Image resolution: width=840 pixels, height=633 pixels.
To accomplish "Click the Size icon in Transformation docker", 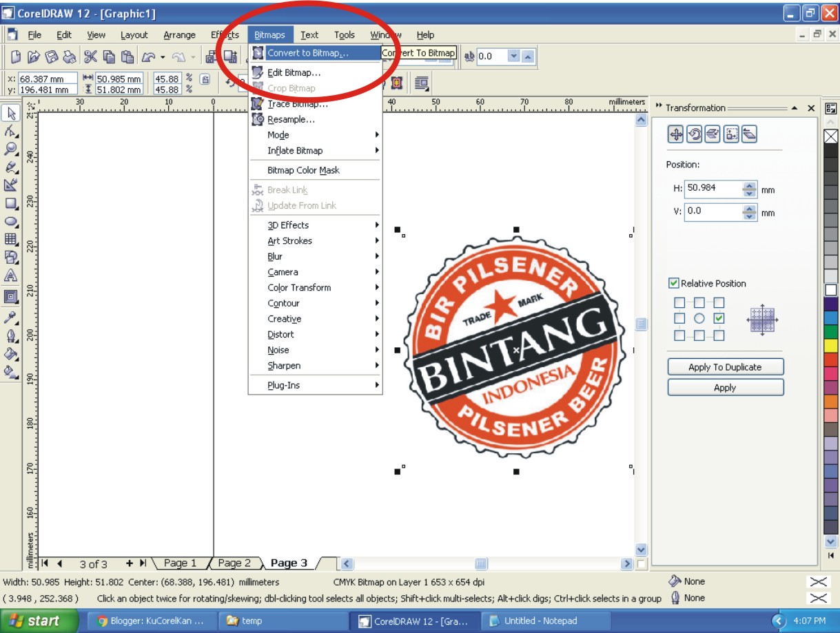I will pyautogui.click(x=731, y=134).
